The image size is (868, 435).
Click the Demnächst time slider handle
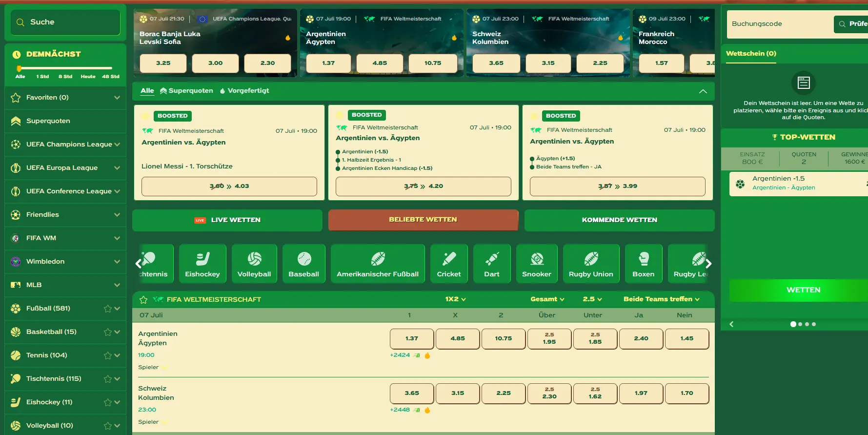pyautogui.click(x=19, y=68)
